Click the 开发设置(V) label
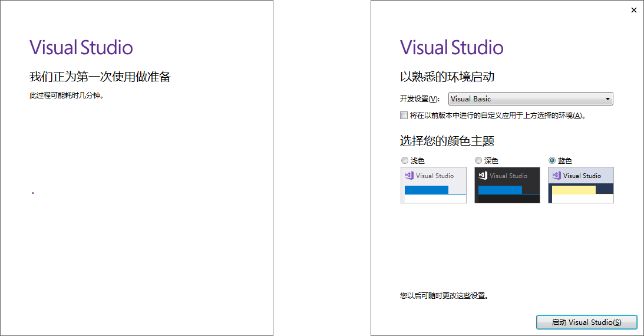 (420, 99)
